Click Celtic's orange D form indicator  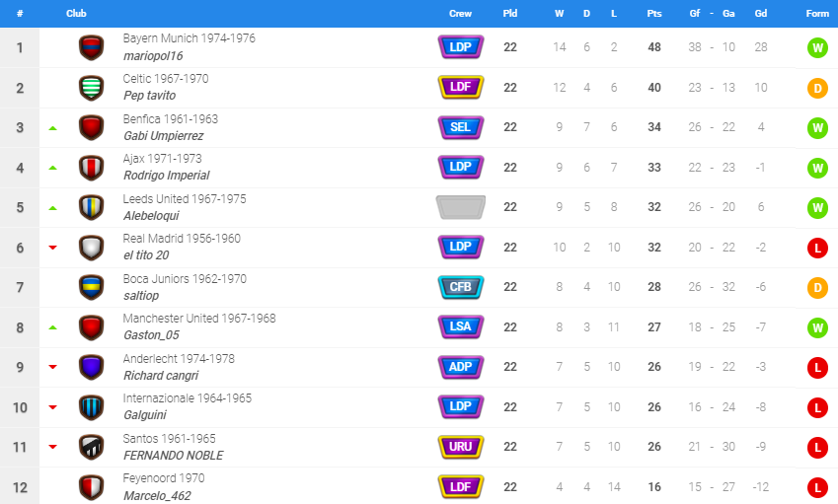pyautogui.click(x=817, y=88)
